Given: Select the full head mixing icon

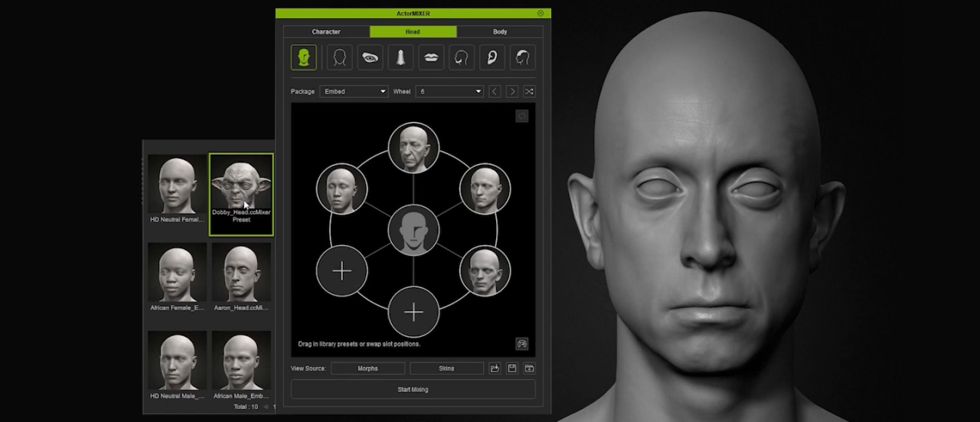Looking at the screenshot, I should [x=304, y=57].
